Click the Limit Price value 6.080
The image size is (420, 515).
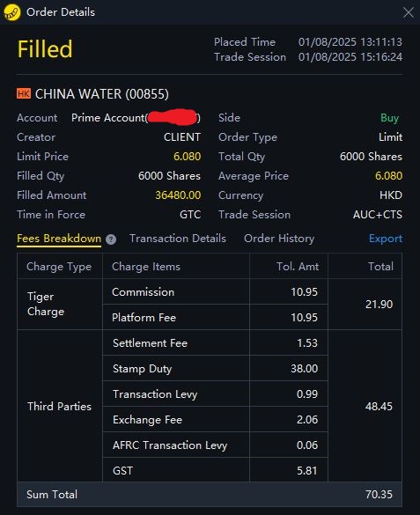point(188,157)
